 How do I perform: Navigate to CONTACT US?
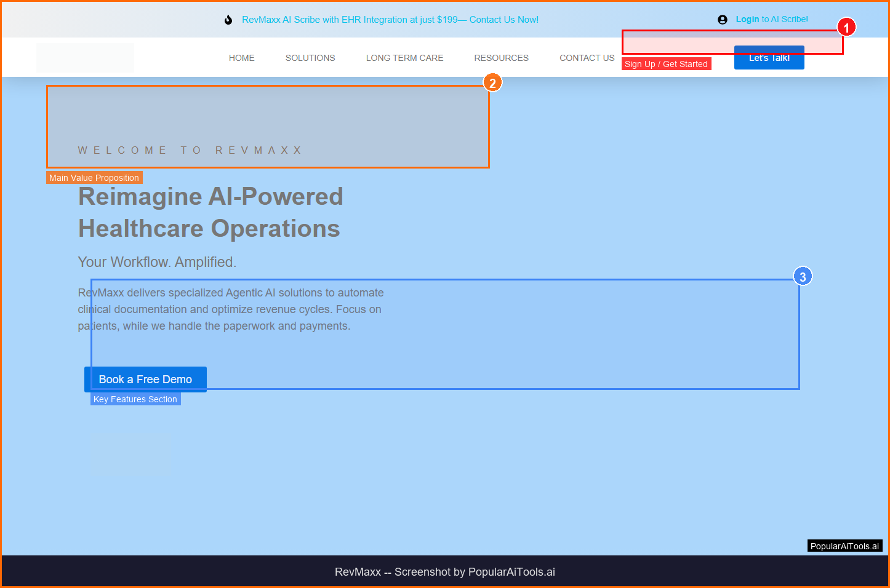[x=587, y=58]
